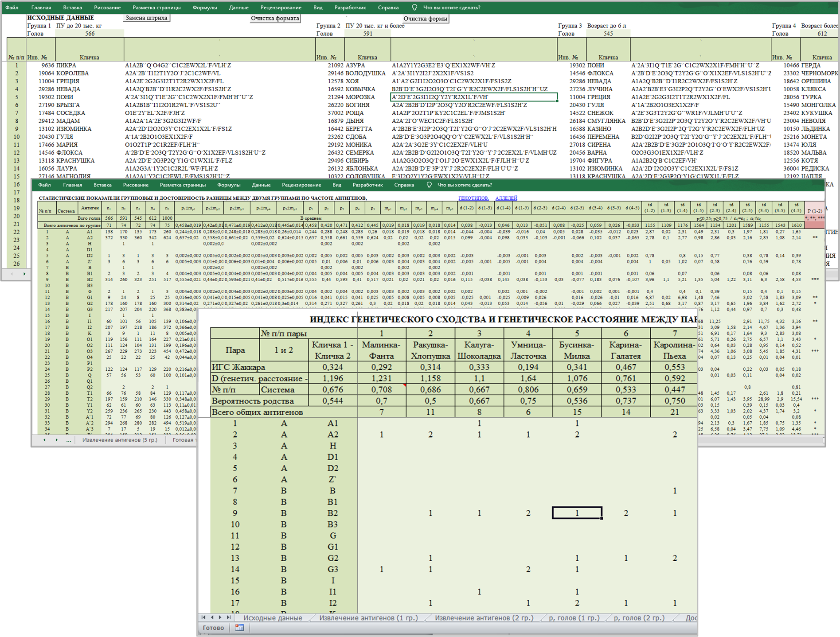Switch to 'Исходные данные' sheet tab
This screenshot has width=840, height=637.
click(273, 618)
